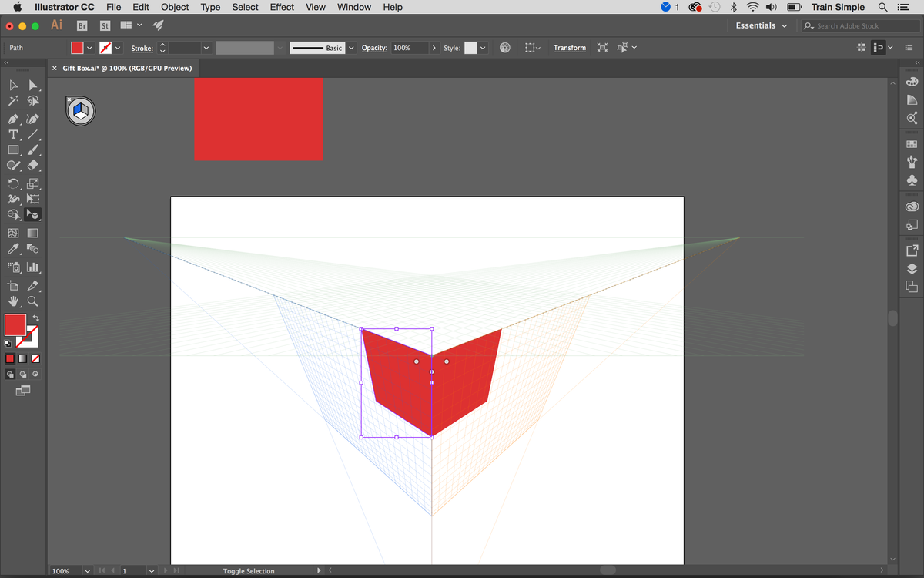Open the Swatches panel icon
924x578 pixels.
[912, 143]
